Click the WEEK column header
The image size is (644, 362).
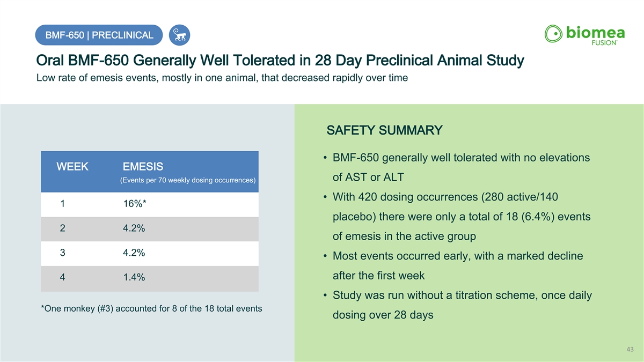(x=73, y=166)
